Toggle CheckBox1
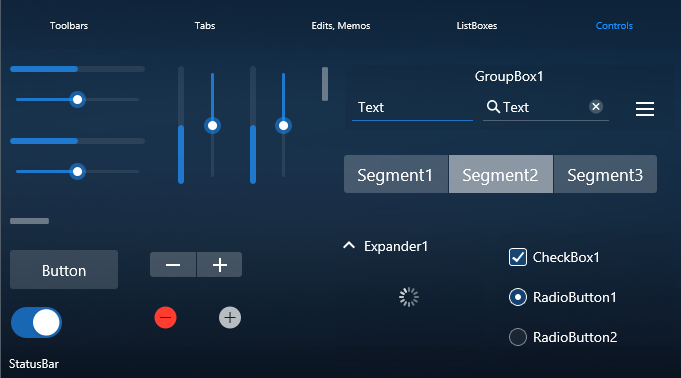 click(x=518, y=257)
